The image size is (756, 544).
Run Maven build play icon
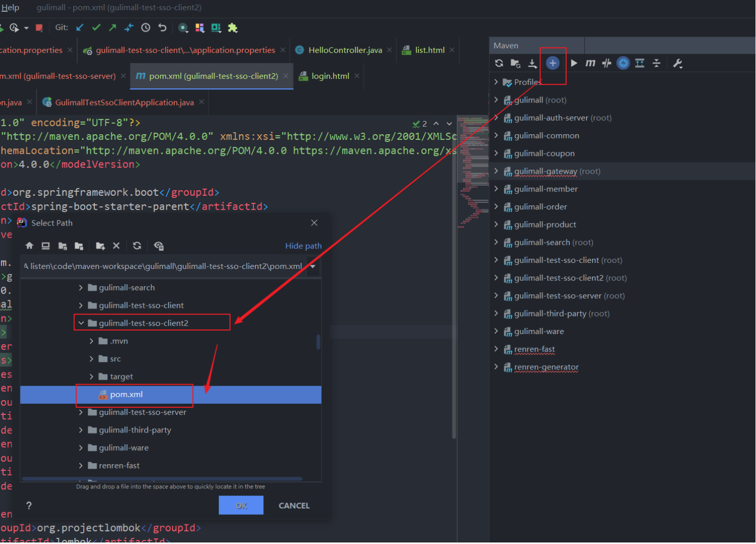pos(574,63)
